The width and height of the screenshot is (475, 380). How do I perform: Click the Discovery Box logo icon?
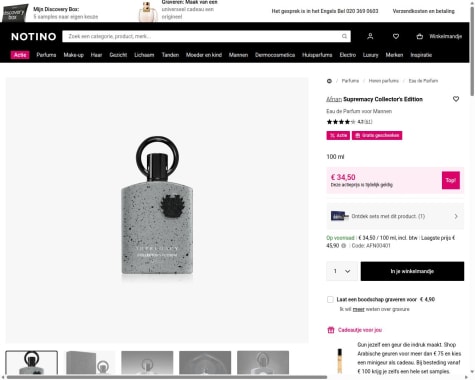(15, 13)
